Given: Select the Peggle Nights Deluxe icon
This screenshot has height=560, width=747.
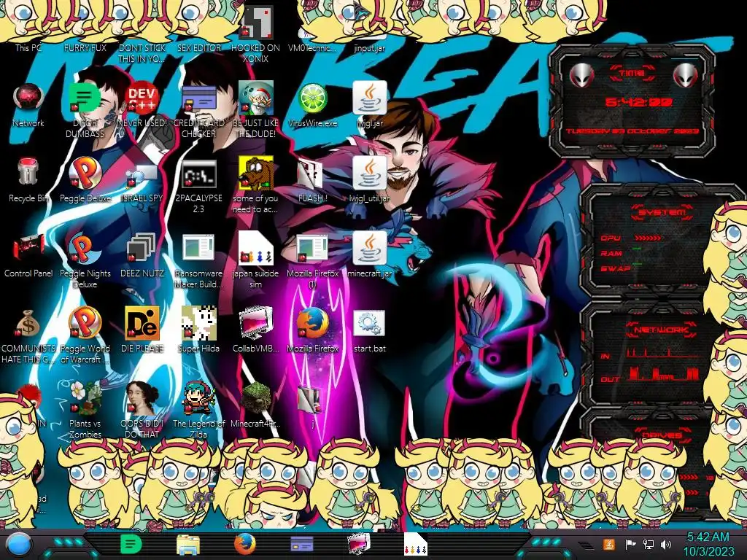Looking at the screenshot, I should [x=85, y=249].
